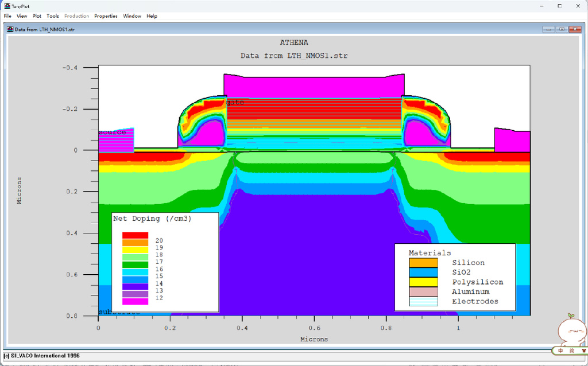This screenshot has height=366, width=588.
Task: Click the 'Net Doping (/cm3)' legend title
Action: [152, 219]
